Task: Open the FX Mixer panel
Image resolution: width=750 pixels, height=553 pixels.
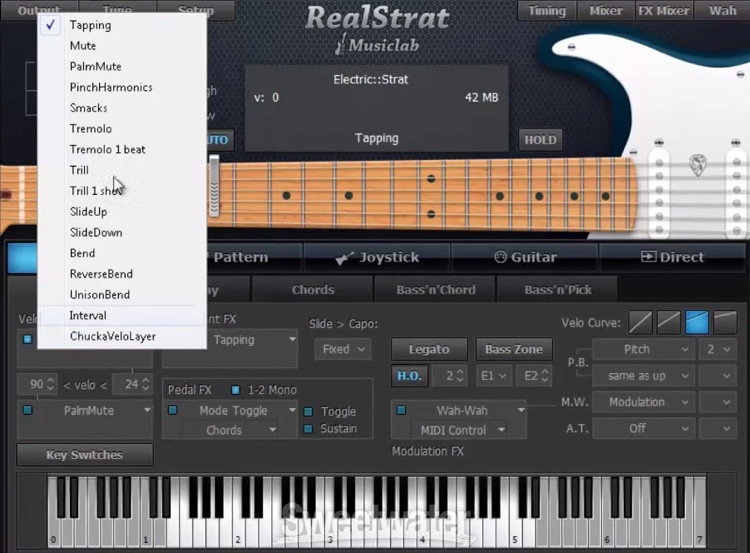Action: (664, 11)
